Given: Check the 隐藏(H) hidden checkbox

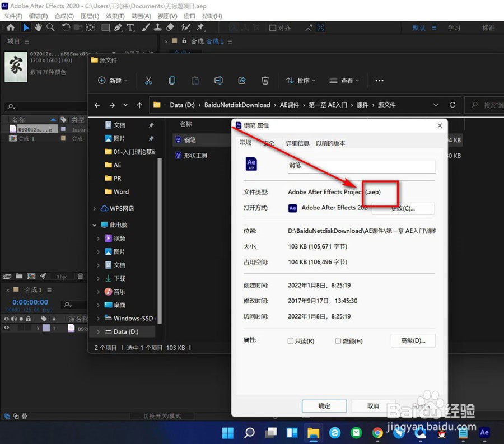Looking at the screenshot, I should pos(338,341).
